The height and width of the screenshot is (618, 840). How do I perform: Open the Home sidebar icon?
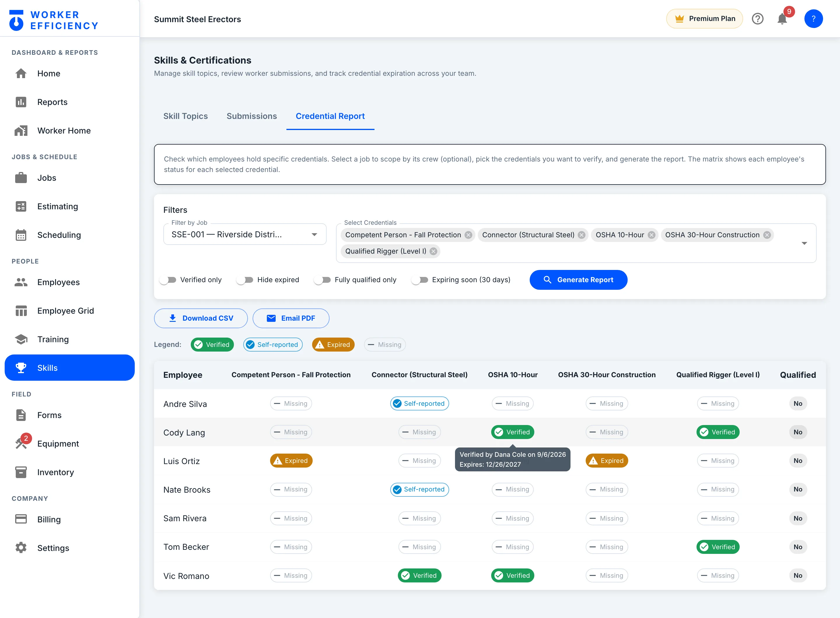click(21, 73)
